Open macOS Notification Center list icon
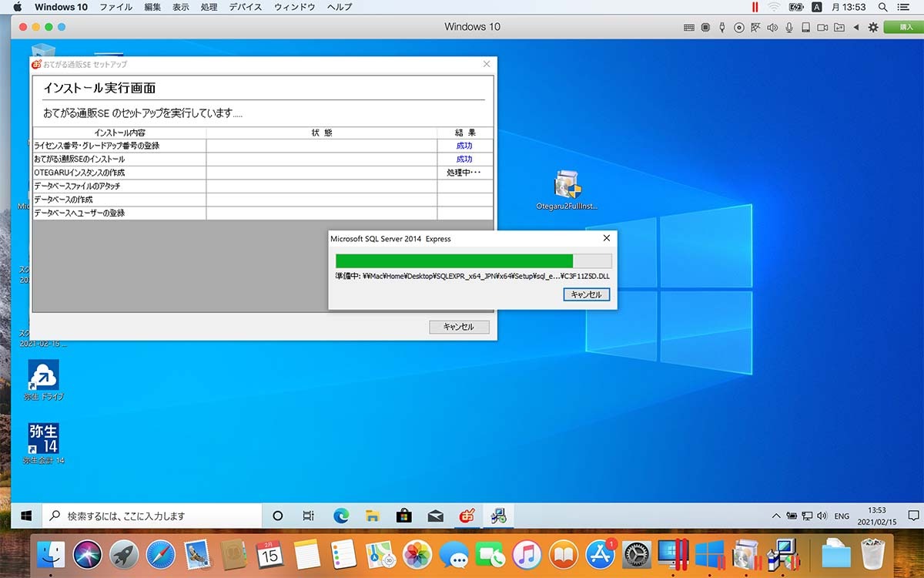 [903, 7]
